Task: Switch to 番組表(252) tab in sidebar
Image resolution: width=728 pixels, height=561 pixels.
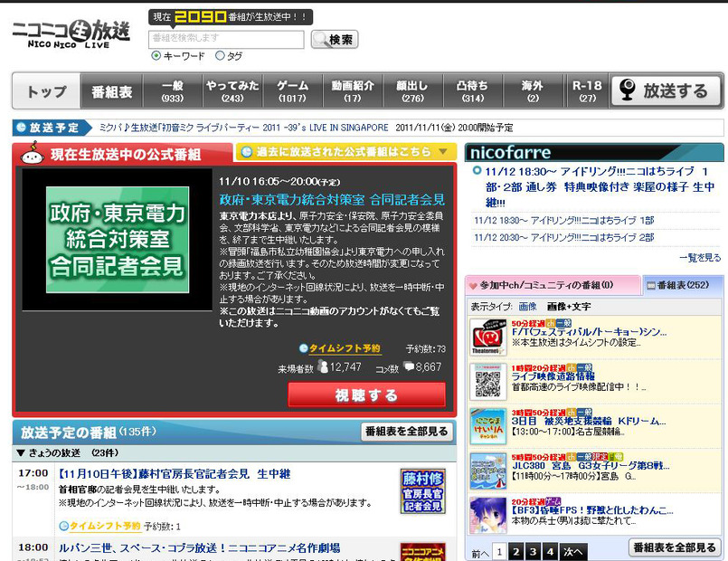Action: (683, 285)
